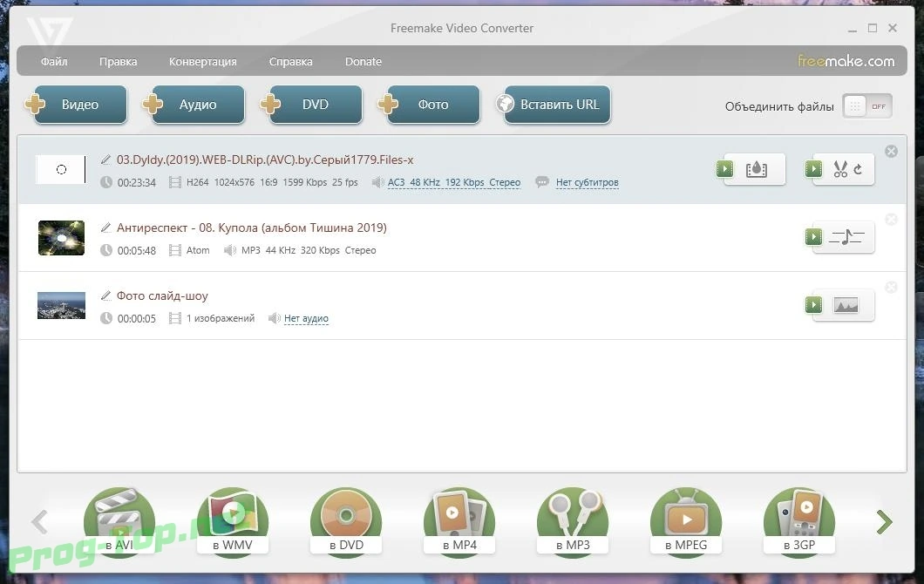Play preview beside the scissors button
This screenshot has width=924, height=584.
814,169
